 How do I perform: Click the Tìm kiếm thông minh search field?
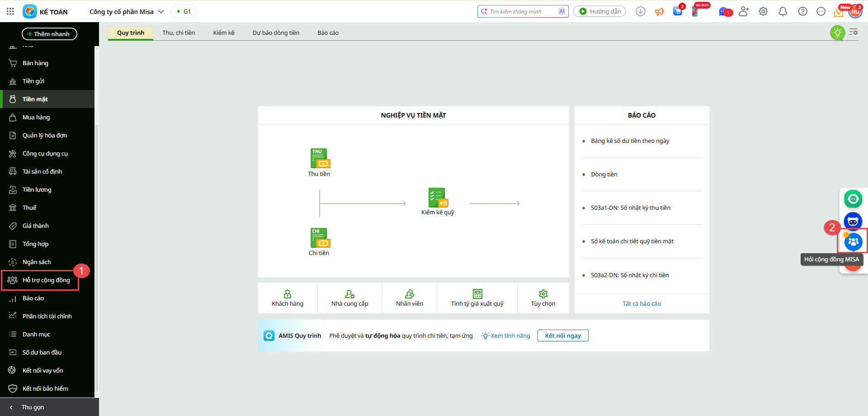(x=523, y=11)
